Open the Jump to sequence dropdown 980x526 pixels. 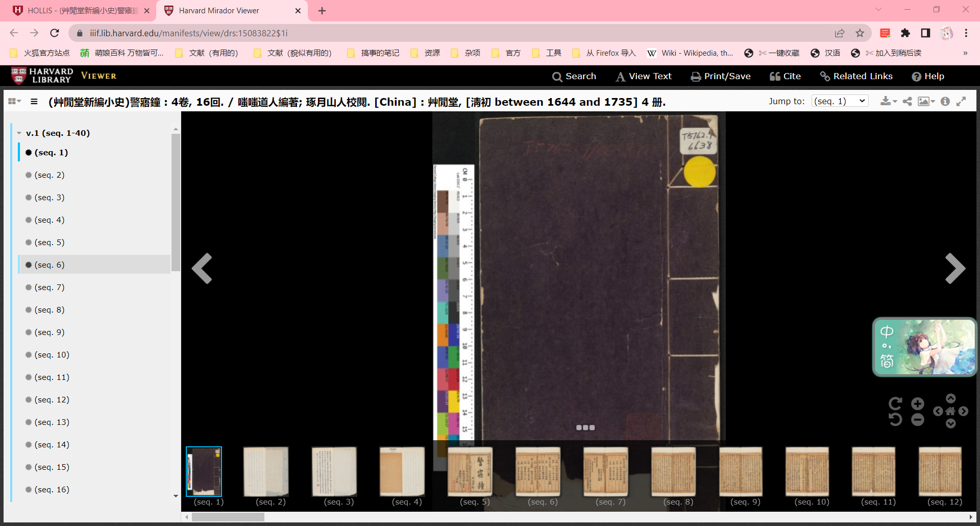click(840, 101)
